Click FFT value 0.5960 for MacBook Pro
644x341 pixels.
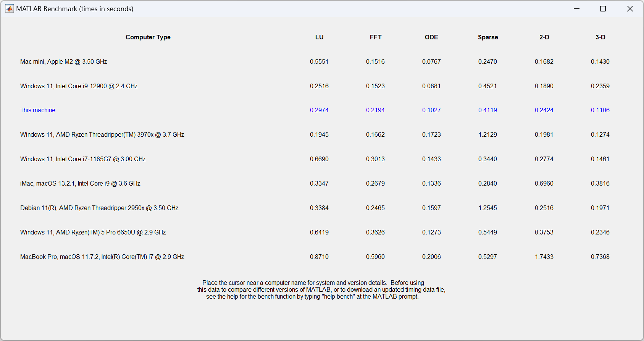click(375, 257)
